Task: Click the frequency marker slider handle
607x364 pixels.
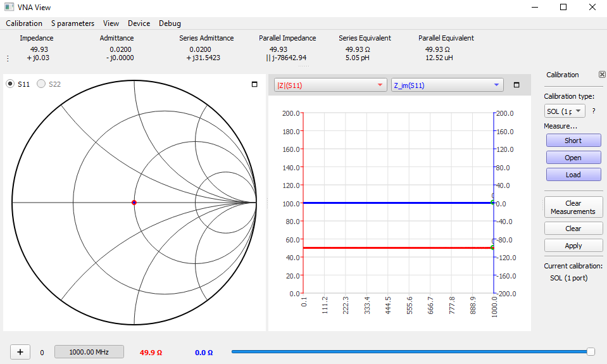Action: (x=591, y=351)
